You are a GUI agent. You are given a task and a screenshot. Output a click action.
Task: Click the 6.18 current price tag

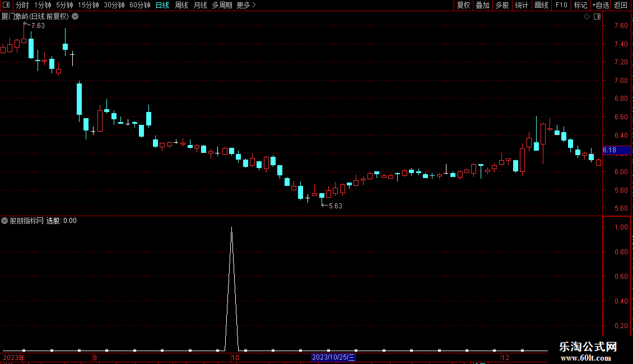[x=616, y=150]
